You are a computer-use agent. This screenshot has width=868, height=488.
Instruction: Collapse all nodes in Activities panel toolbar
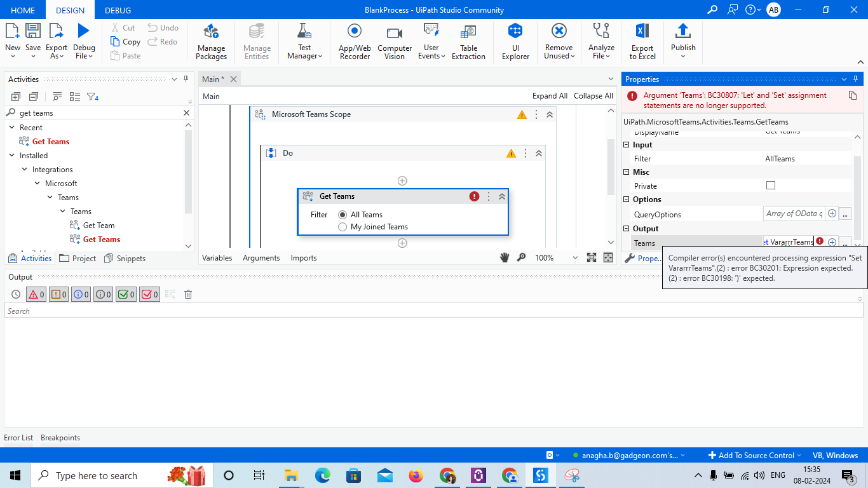point(34,97)
